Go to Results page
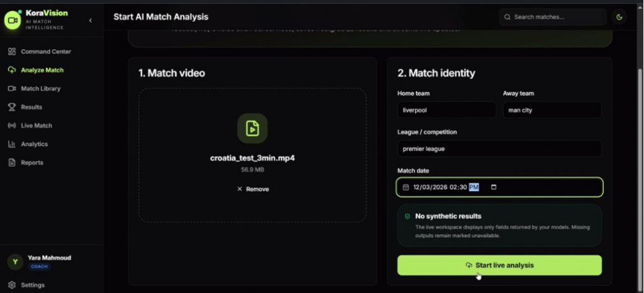The height and width of the screenshot is (293, 644). click(x=31, y=107)
